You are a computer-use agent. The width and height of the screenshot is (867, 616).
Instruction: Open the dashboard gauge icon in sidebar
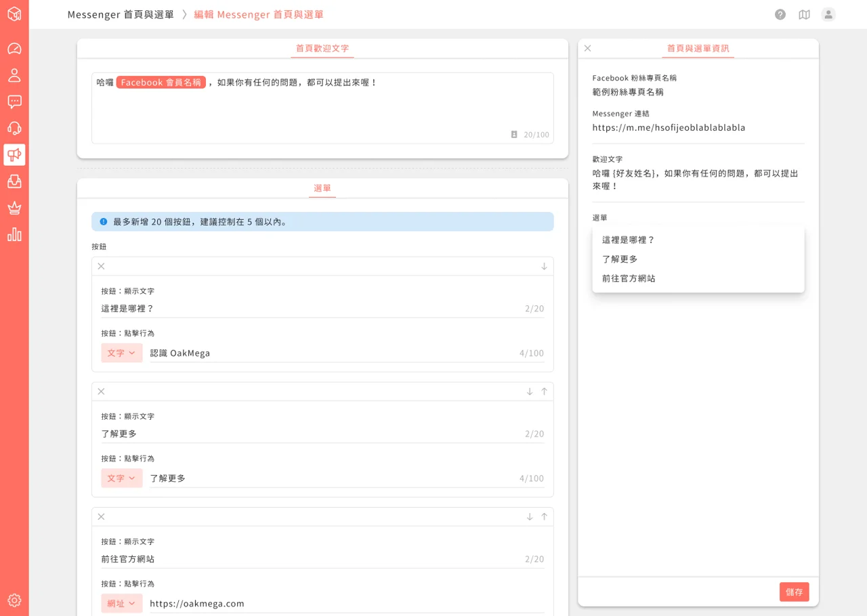pos(14,49)
